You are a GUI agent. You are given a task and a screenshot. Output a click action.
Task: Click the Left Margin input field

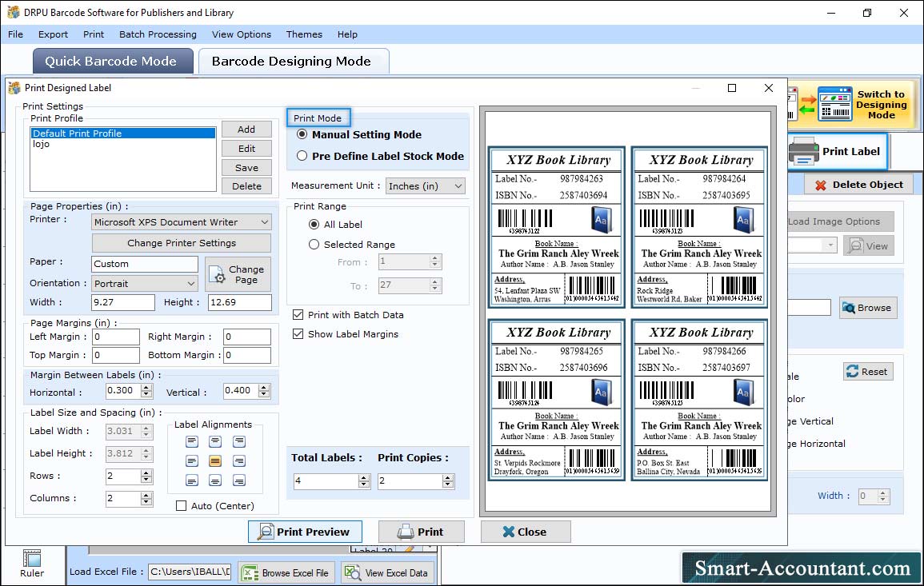(115, 337)
